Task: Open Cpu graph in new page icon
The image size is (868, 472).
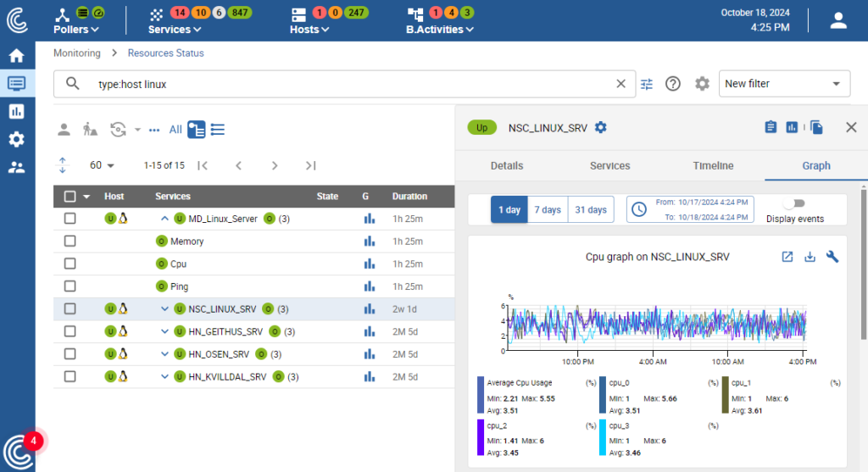Action: pos(787,257)
